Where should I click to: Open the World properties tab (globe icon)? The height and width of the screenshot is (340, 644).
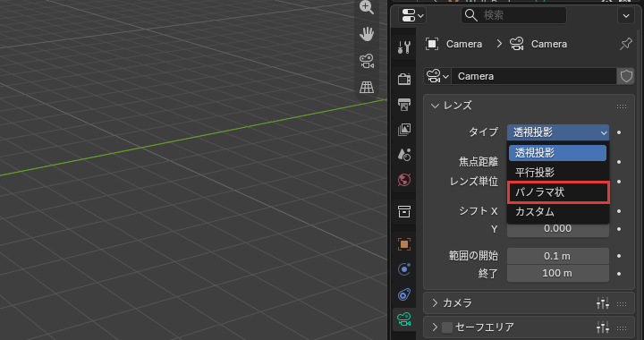[404, 180]
